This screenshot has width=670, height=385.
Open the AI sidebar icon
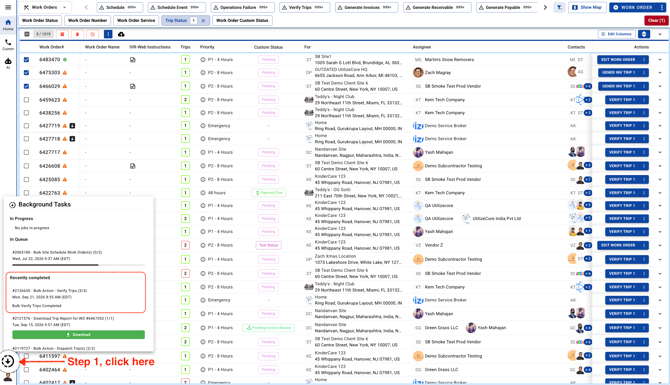coord(8,63)
